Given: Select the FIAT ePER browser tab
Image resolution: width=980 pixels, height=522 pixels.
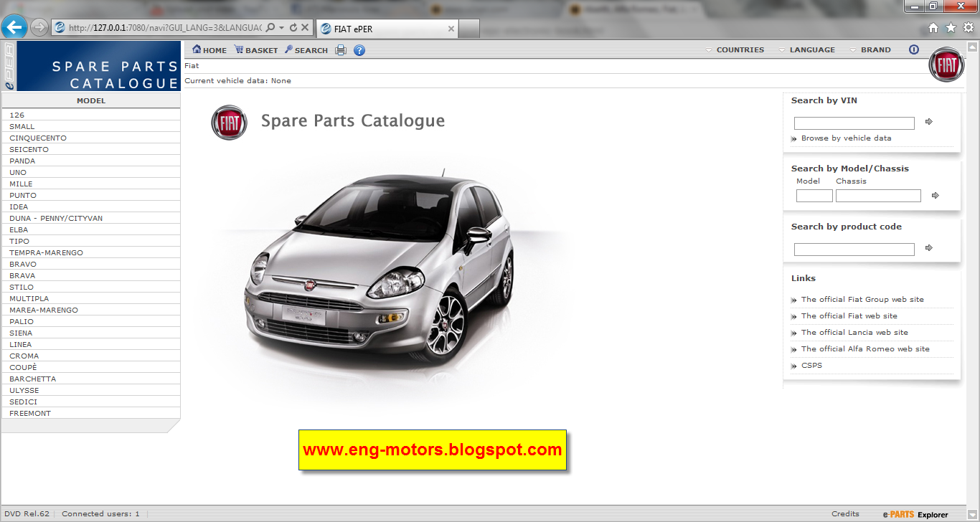Looking at the screenshot, I should click(x=387, y=29).
